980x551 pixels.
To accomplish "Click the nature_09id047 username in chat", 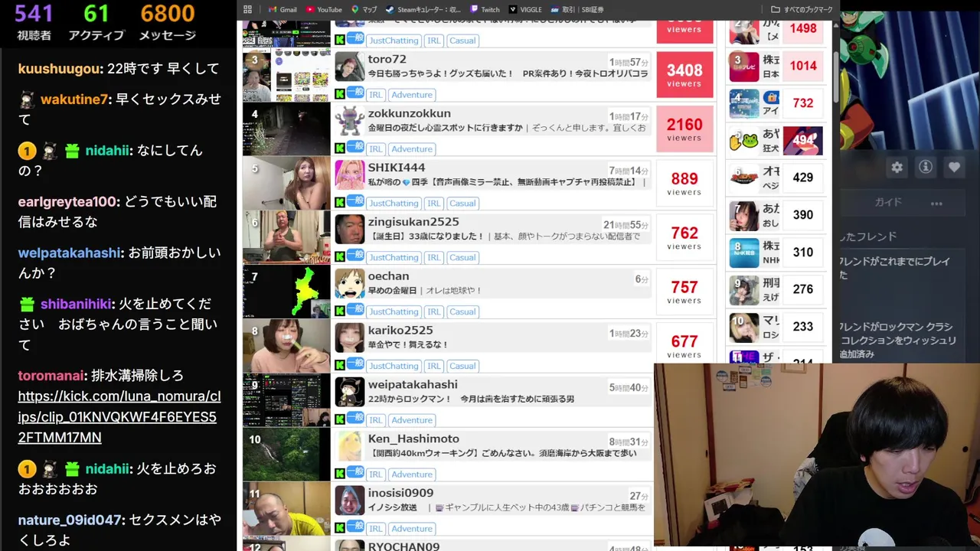I will tap(70, 520).
